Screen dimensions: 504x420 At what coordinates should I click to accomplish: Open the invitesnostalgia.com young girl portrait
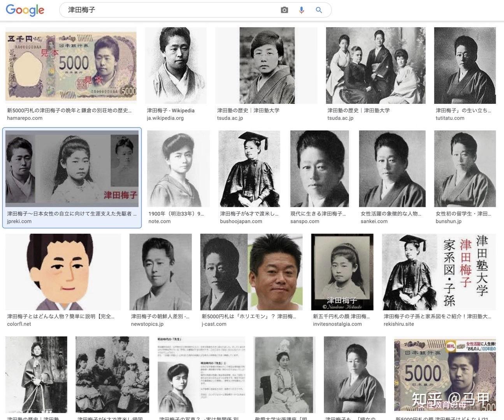(342, 272)
